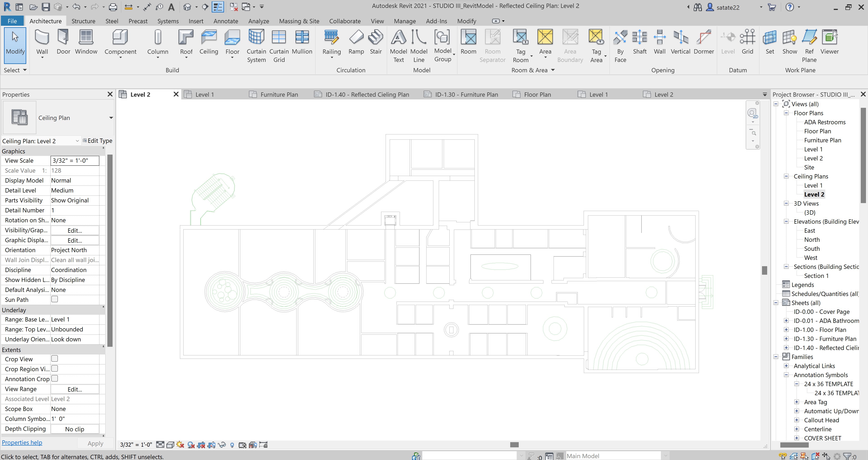868x460 pixels.
Task: Click the Depth Clipping No clip button
Action: coord(75,429)
